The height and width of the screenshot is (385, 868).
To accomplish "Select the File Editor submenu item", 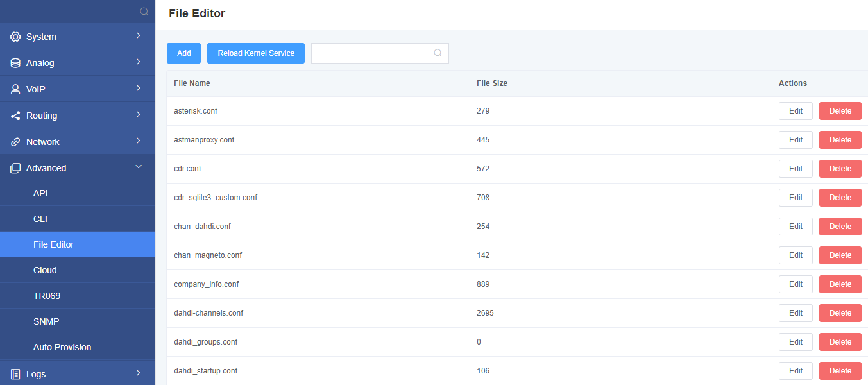I will 78,244.
